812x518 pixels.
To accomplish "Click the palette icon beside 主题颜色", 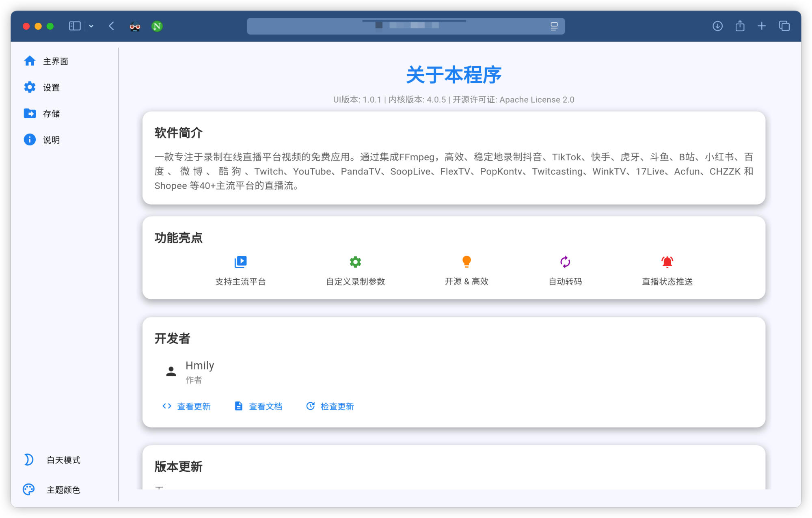I will [29, 490].
